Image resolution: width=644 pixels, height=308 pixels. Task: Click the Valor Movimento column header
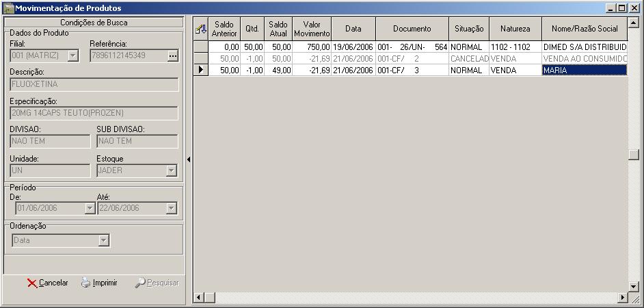click(x=312, y=29)
